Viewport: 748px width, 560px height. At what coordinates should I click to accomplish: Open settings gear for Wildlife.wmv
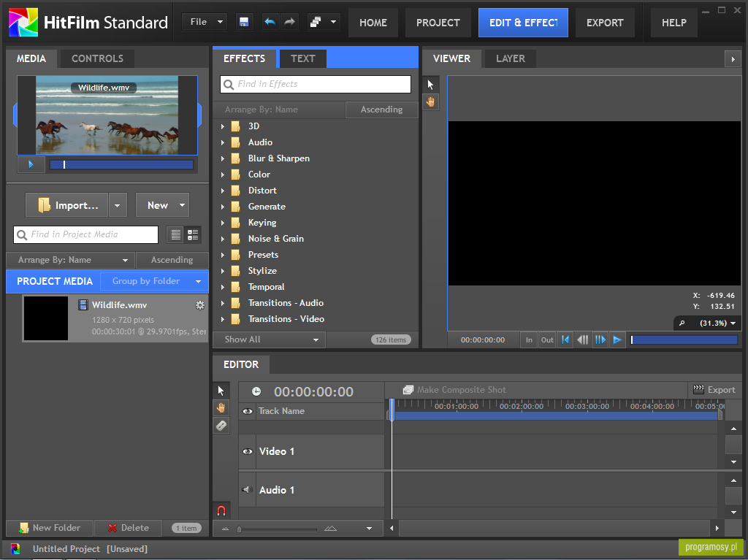click(x=200, y=305)
